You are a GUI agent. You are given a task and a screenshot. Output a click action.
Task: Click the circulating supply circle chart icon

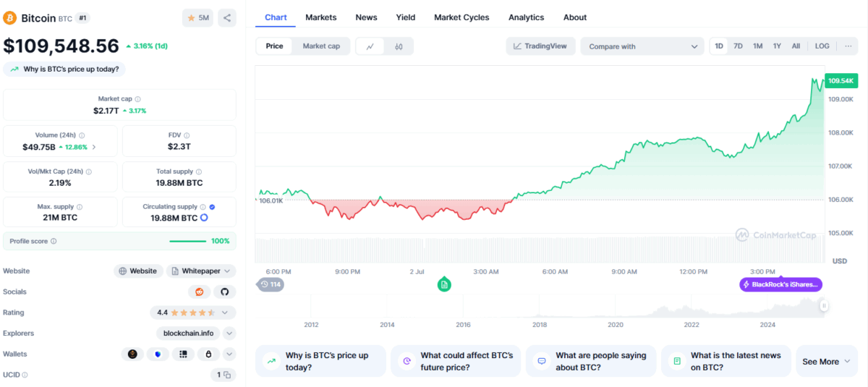pos(204,218)
